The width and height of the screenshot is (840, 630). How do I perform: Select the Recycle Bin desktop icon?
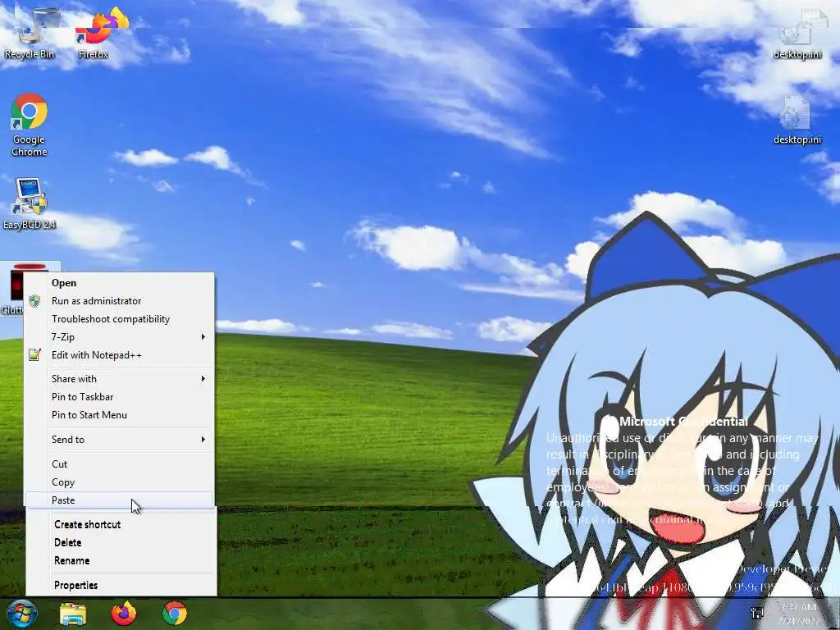pos(30,34)
